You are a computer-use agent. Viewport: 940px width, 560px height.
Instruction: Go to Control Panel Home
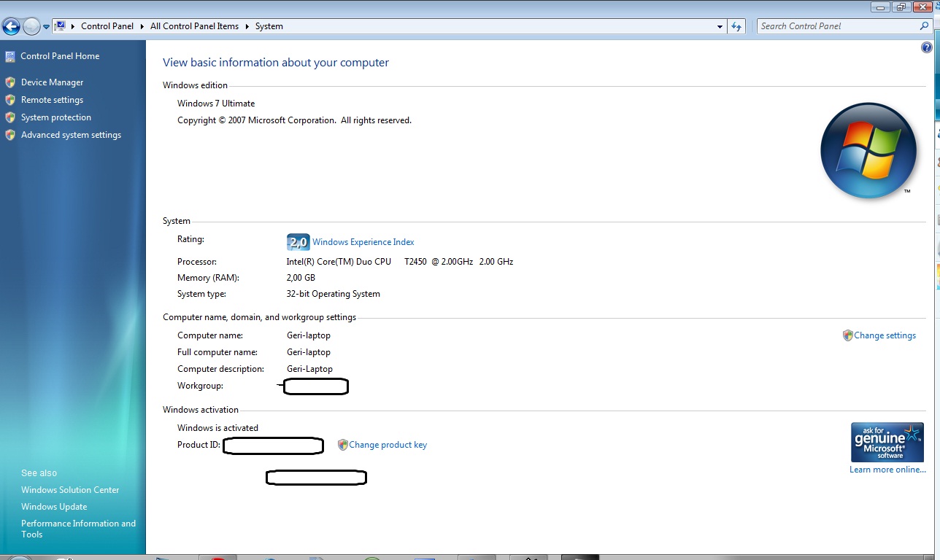(x=60, y=56)
